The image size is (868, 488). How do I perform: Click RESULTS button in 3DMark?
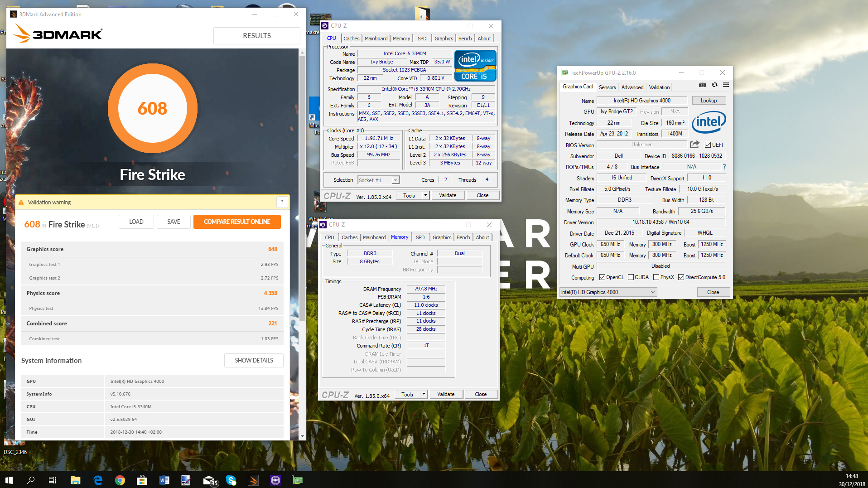pos(257,36)
